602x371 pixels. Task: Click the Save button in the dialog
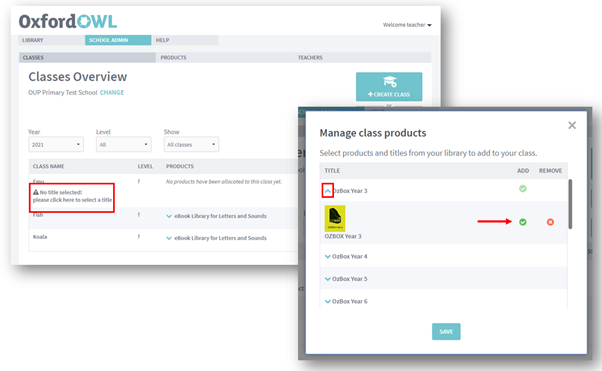[446, 331]
